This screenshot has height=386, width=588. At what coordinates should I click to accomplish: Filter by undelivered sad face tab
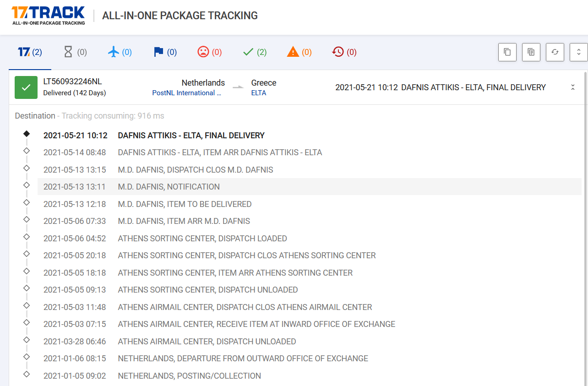coord(210,52)
